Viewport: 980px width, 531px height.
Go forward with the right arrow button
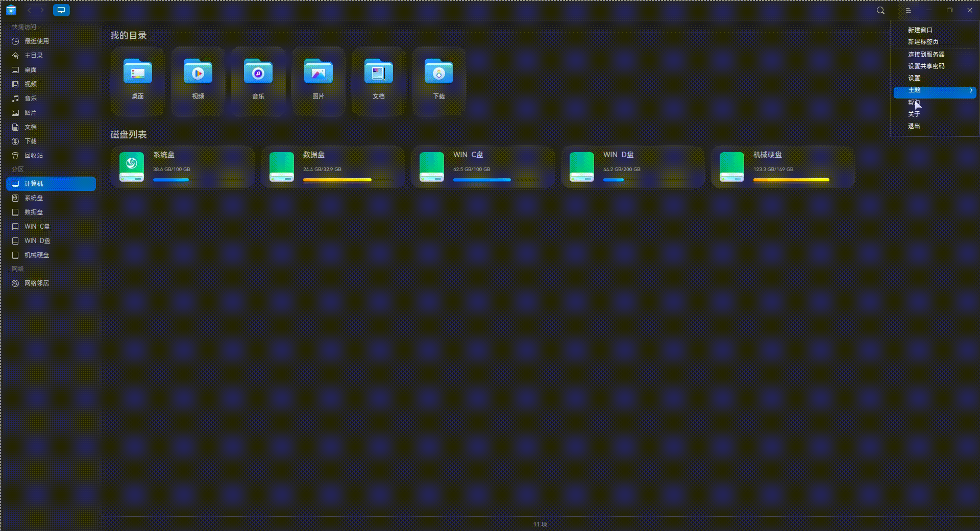43,10
